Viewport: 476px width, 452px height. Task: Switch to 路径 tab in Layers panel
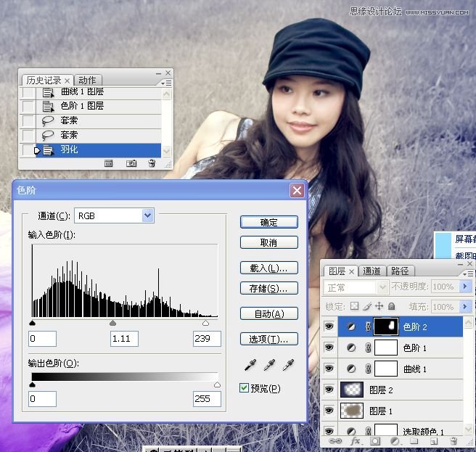tap(400, 271)
